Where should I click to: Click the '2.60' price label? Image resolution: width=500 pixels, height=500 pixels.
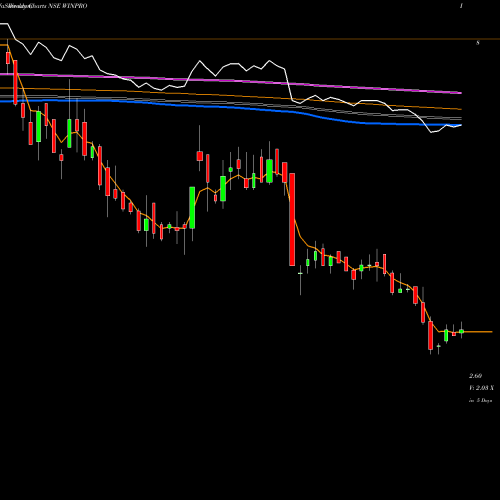pyautogui.click(x=475, y=376)
